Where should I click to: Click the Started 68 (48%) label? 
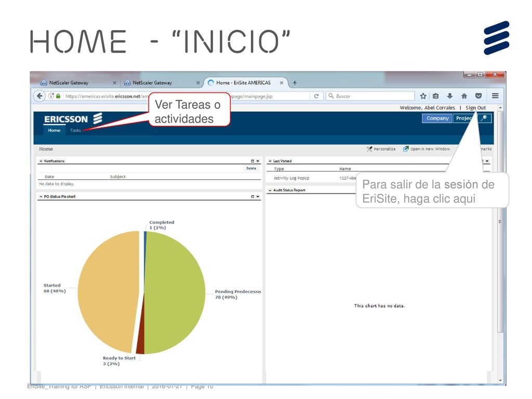tap(54, 288)
